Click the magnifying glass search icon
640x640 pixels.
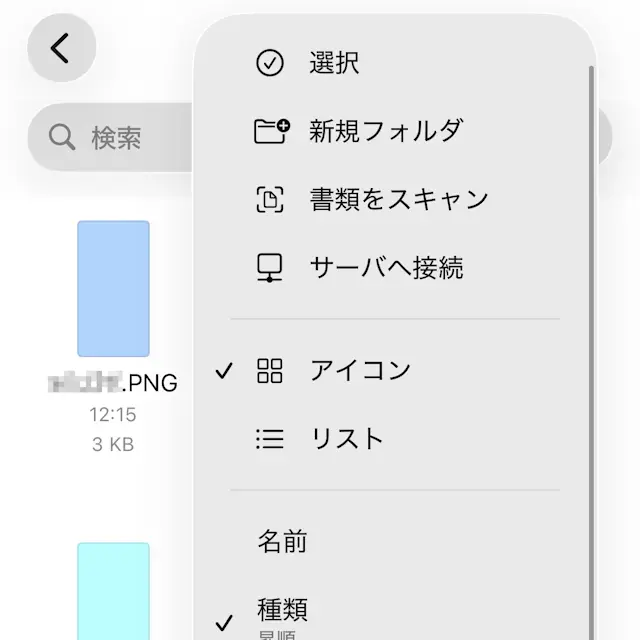pos(62,137)
